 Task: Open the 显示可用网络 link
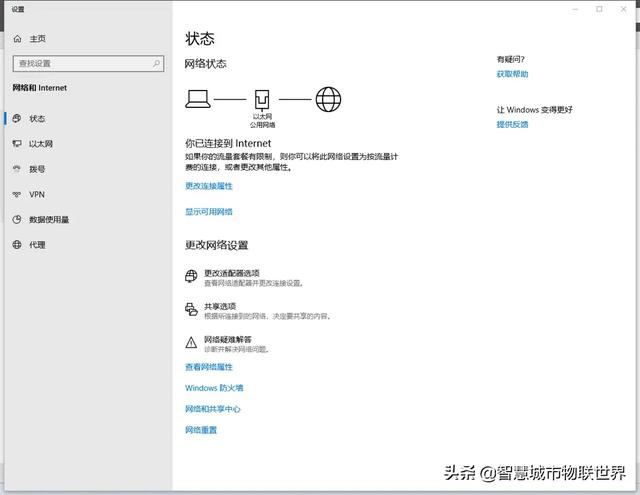(x=208, y=212)
